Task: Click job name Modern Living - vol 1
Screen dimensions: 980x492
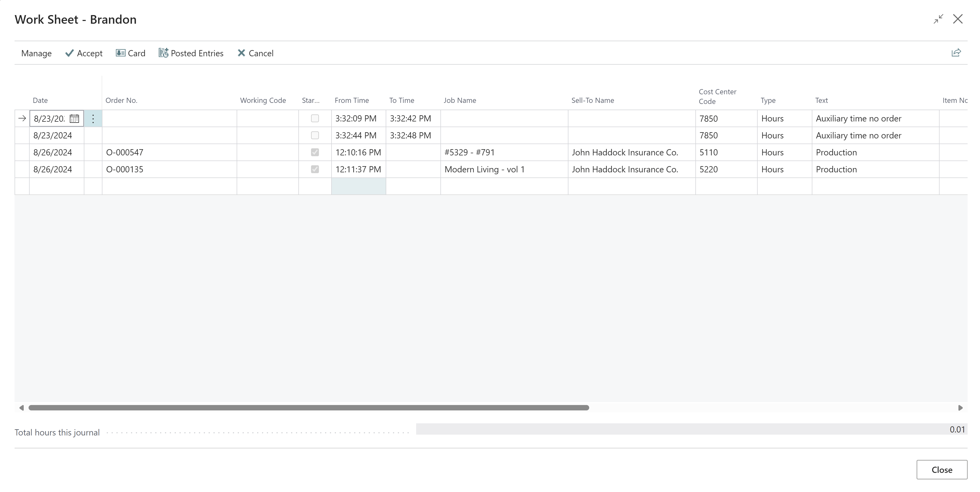Action: pos(504,169)
